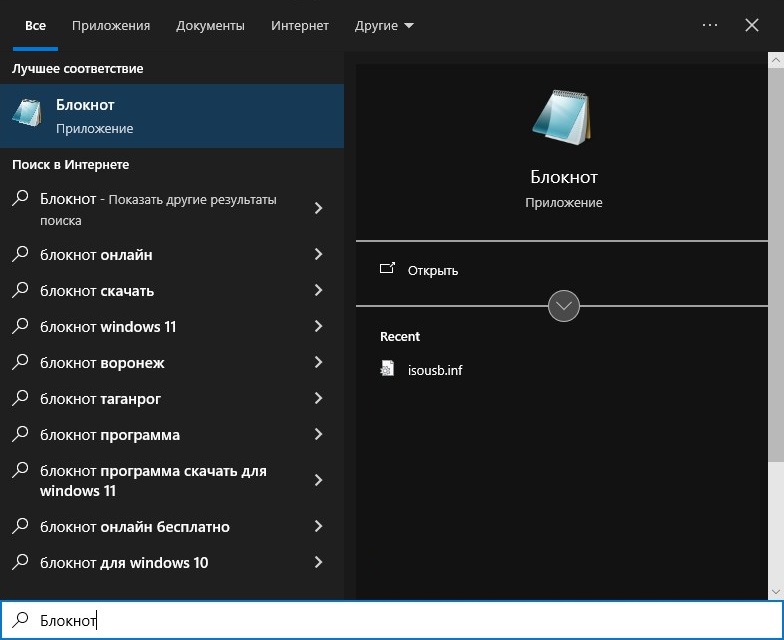Screen dimensions: 784x640
Task: Select the Интернет tab
Action: (300, 26)
